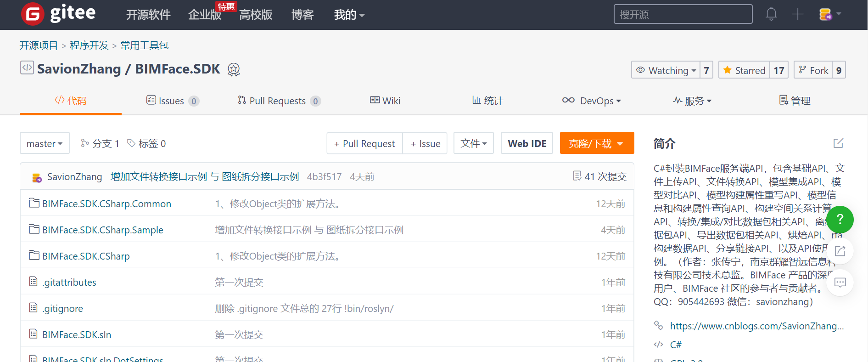Viewport: 868px width, 362px height.
Task: Open the cnblogs.com/SavionZhang link
Action: (757, 326)
